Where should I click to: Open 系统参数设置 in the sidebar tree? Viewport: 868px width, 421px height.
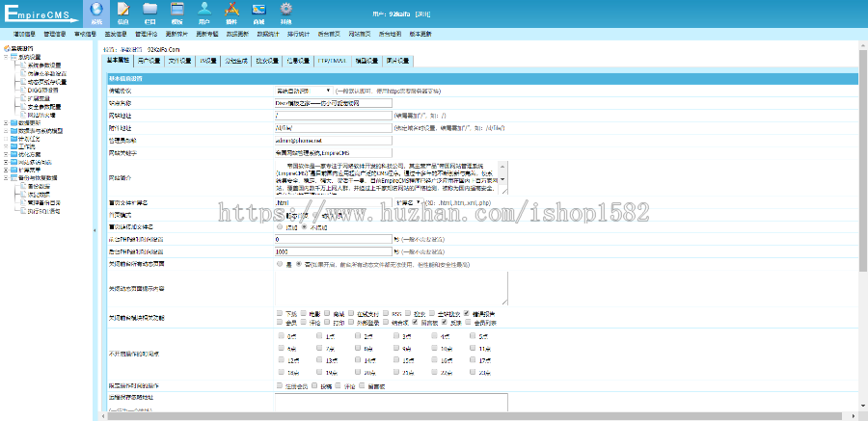point(44,65)
